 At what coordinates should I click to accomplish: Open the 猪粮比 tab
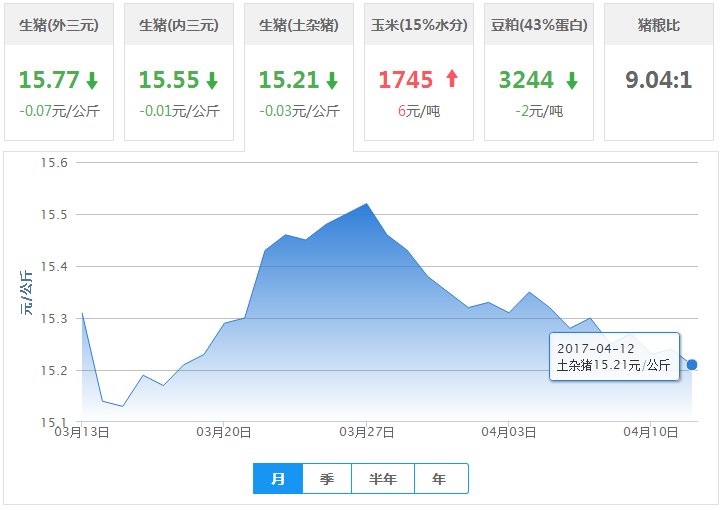pos(658,25)
